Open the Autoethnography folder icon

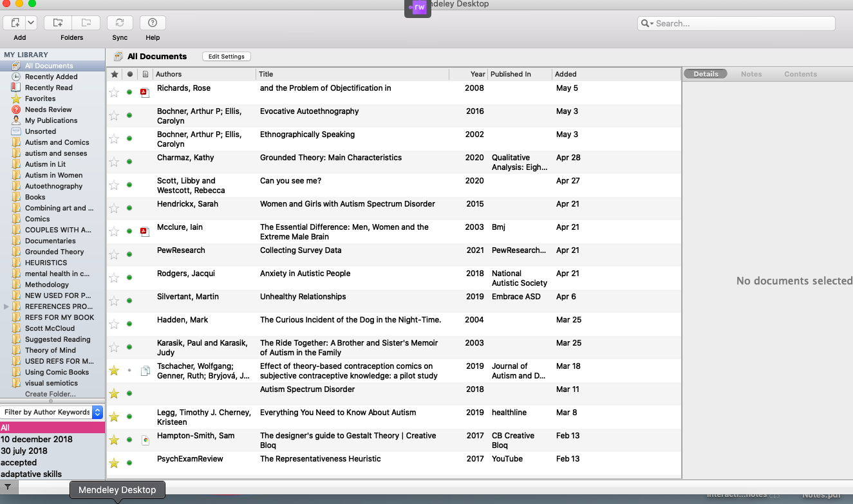point(16,186)
